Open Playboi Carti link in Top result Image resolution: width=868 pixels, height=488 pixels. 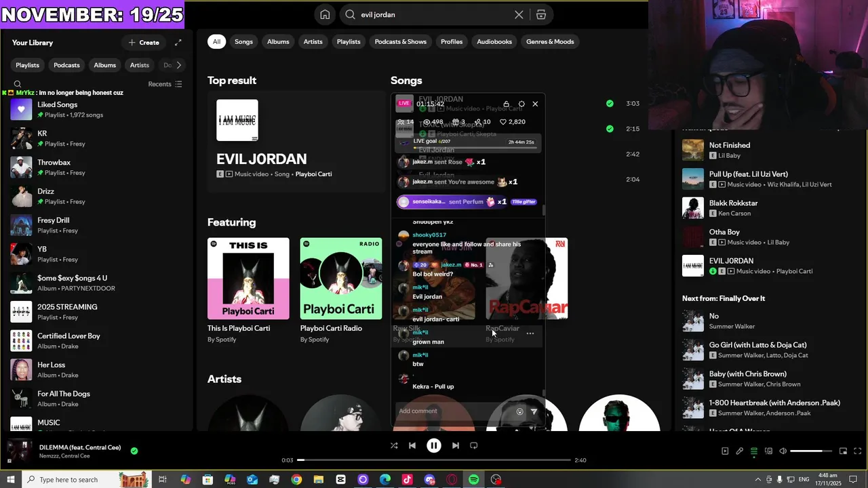coord(313,174)
